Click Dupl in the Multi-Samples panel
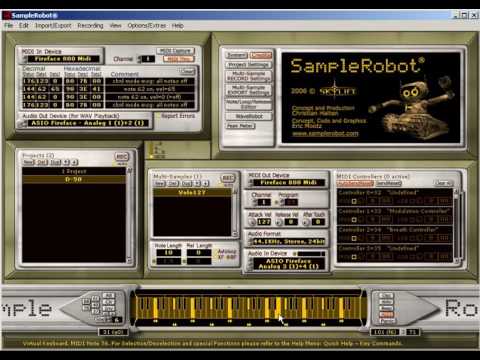The image size is (480, 360). tap(187, 184)
